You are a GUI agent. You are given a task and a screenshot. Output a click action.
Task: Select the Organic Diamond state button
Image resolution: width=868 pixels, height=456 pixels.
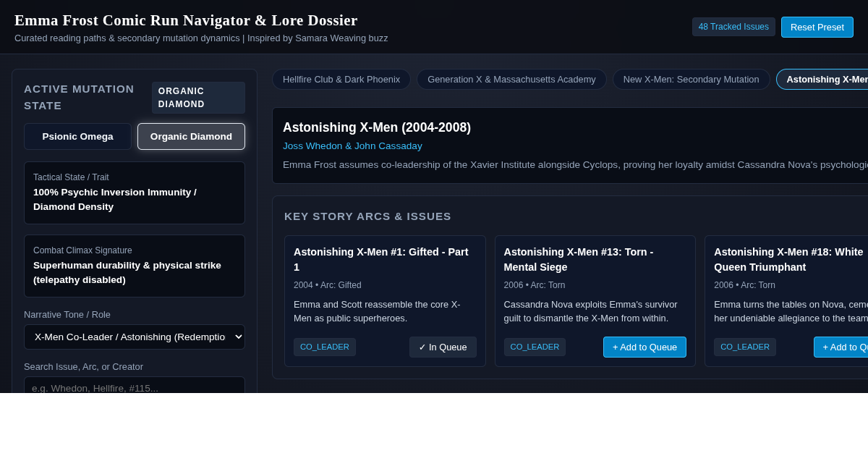pyautogui.click(x=191, y=136)
